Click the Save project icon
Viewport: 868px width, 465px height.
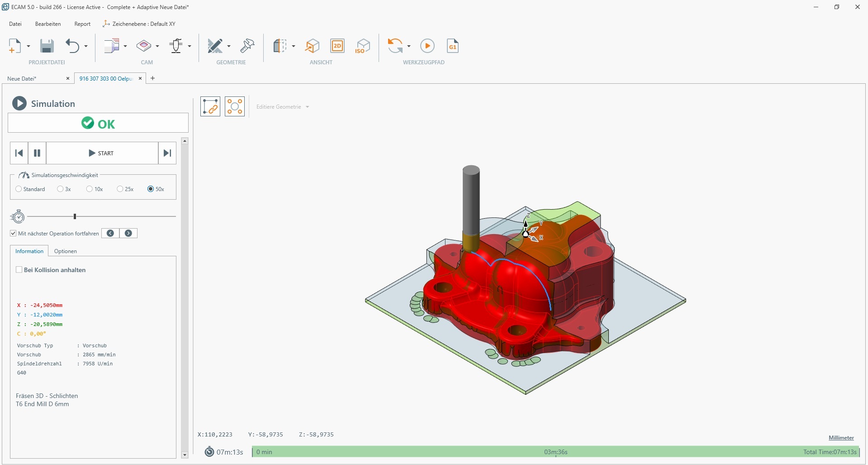(x=47, y=46)
